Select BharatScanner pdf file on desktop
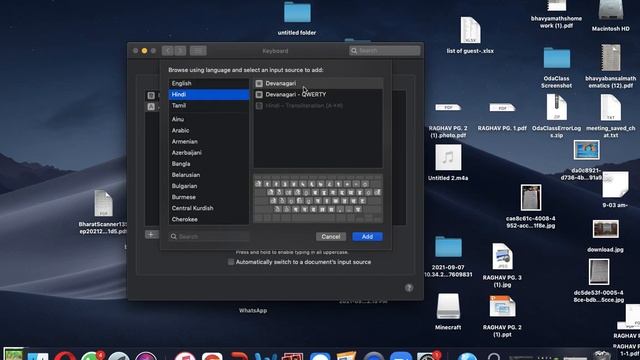Image resolution: width=640 pixels, height=360 pixels. [103, 203]
